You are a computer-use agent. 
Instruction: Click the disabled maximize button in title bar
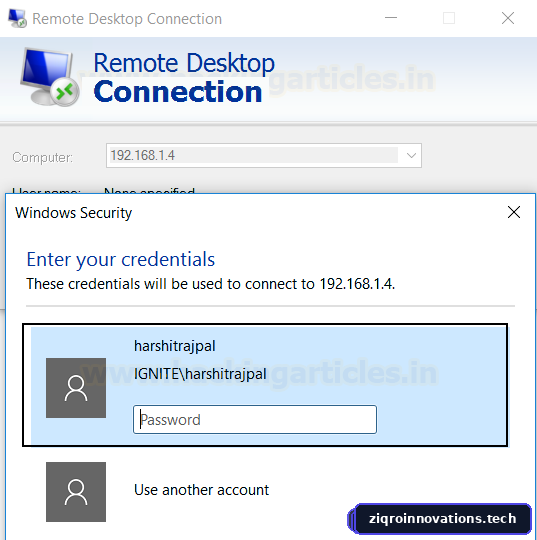pos(448,18)
